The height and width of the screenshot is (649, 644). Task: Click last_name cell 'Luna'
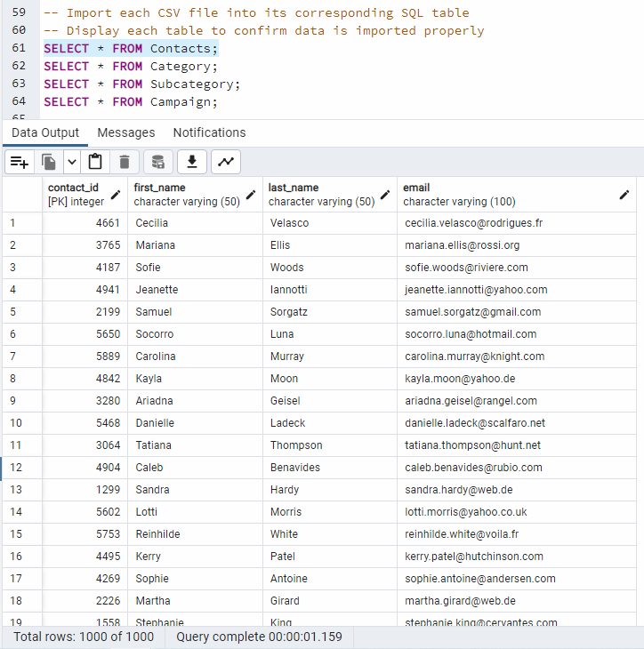(x=330, y=334)
